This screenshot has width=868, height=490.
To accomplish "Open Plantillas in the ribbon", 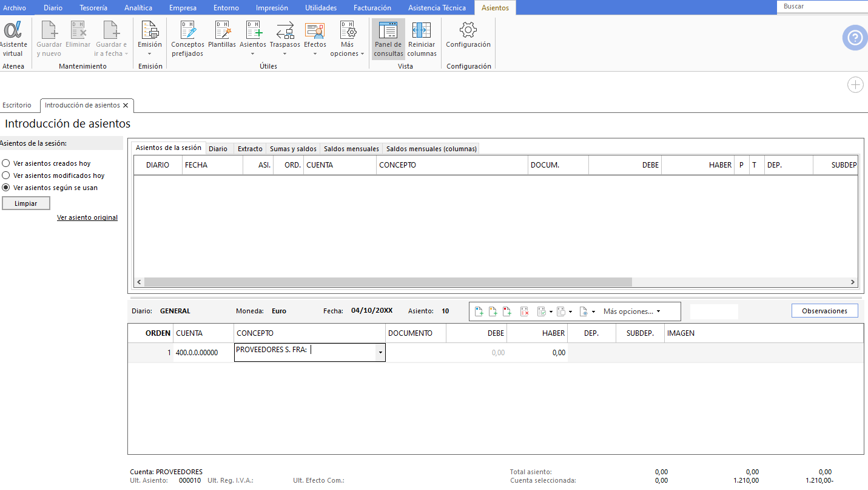I will 222,35.
